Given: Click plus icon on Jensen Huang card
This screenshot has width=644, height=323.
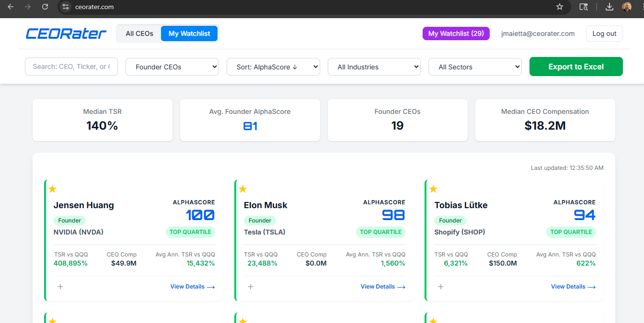Looking at the screenshot, I should tap(60, 287).
